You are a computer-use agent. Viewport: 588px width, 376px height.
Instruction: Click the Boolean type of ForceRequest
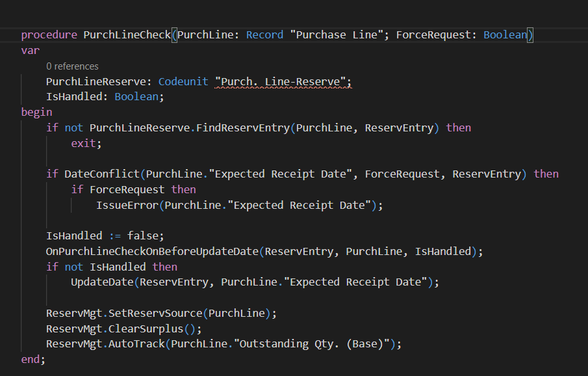[x=506, y=34]
